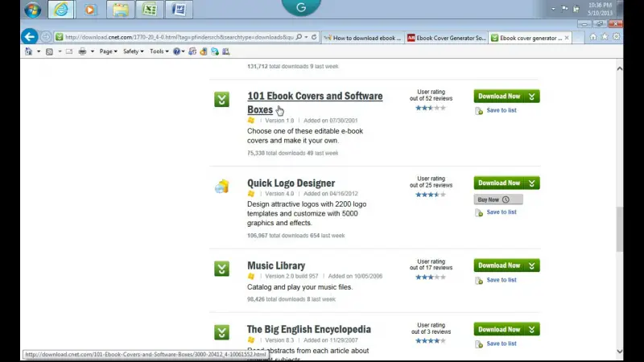Open the Home icon in browser
644x362 pixels.
tap(592, 36)
